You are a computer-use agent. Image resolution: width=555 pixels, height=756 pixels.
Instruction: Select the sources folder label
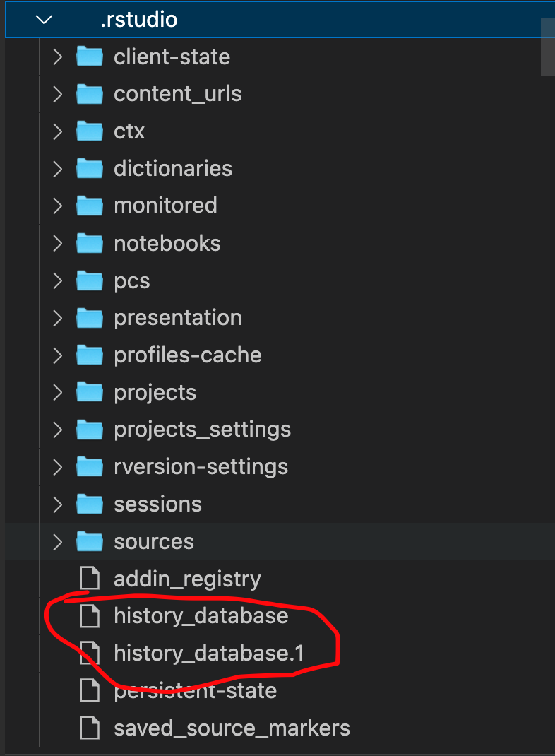(154, 541)
